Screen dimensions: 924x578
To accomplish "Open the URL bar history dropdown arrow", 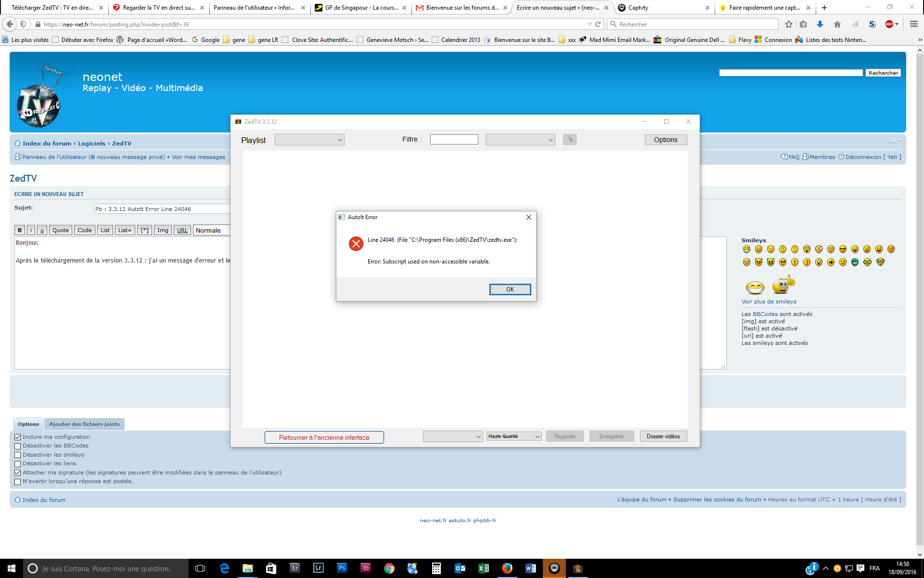I will click(590, 24).
